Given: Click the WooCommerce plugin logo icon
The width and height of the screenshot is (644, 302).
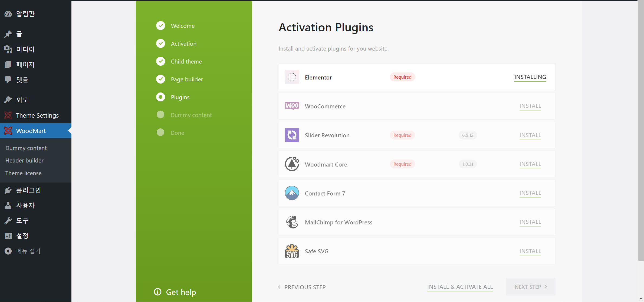Looking at the screenshot, I should pyautogui.click(x=292, y=106).
